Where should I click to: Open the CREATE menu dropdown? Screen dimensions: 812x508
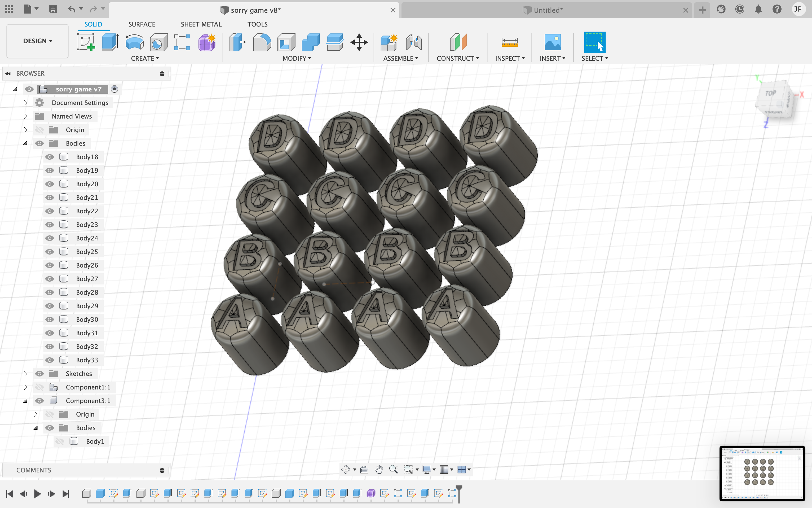coord(145,58)
